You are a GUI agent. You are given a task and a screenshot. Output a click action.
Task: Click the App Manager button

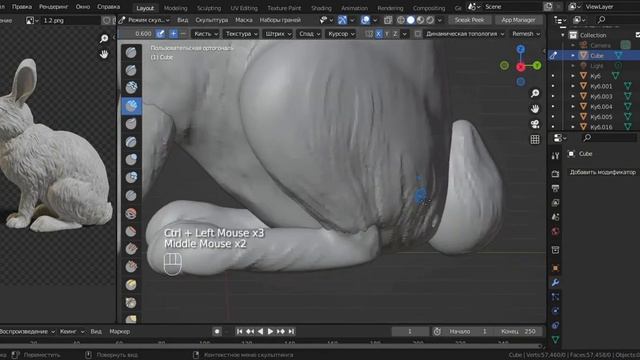(x=518, y=20)
